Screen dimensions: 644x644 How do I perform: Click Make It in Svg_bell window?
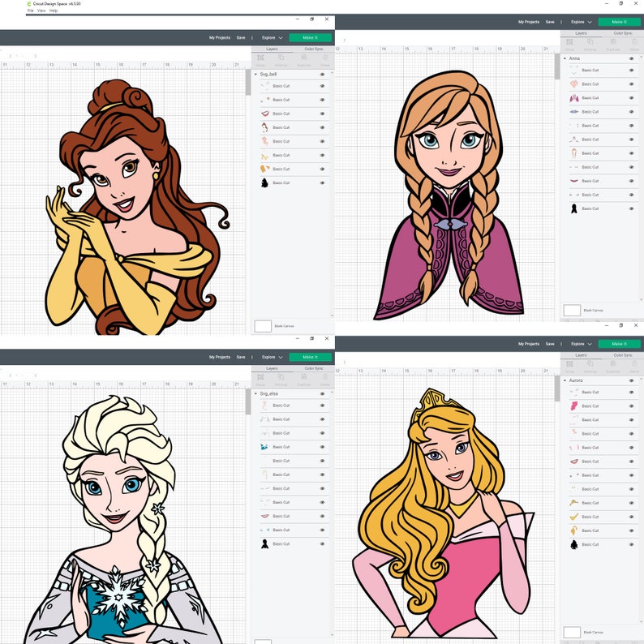point(310,38)
